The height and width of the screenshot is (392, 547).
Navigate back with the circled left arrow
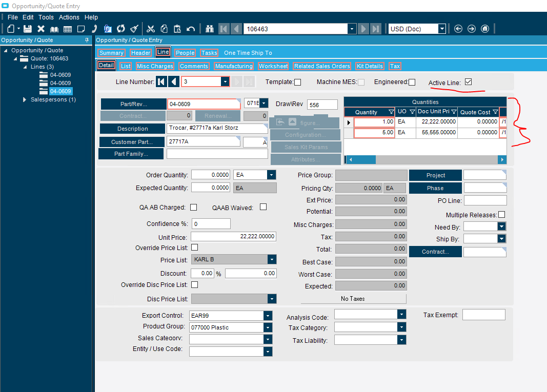click(458, 29)
